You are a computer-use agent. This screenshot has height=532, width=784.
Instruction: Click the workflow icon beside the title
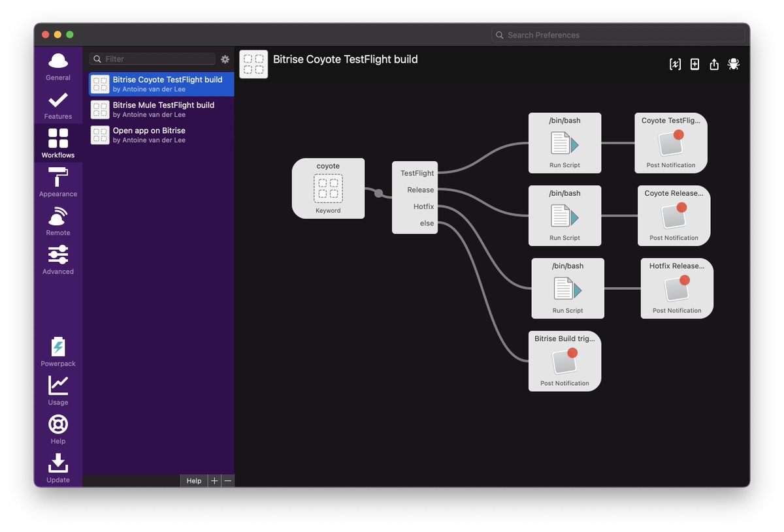point(253,64)
